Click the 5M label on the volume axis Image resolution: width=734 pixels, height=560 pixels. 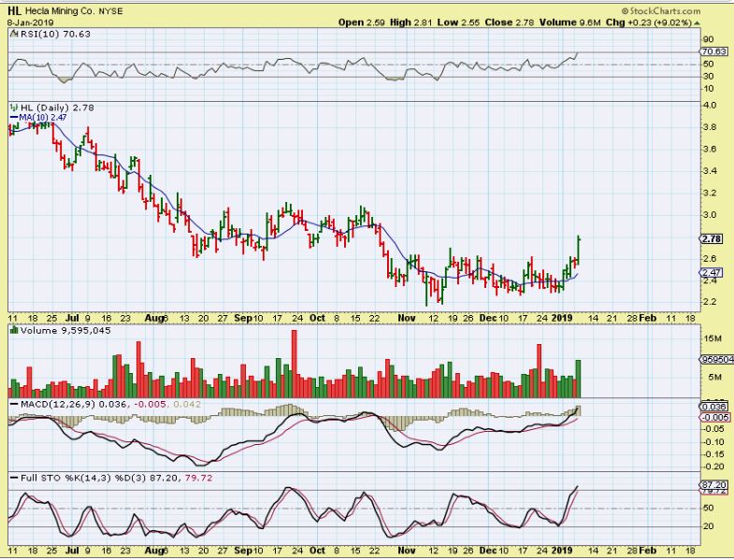[x=714, y=377]
